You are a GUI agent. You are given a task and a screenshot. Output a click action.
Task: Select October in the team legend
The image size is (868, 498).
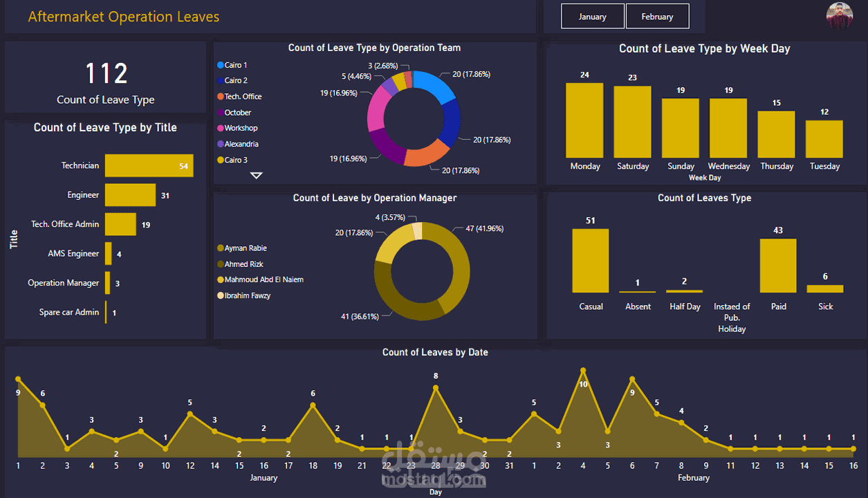coord(234,113)
